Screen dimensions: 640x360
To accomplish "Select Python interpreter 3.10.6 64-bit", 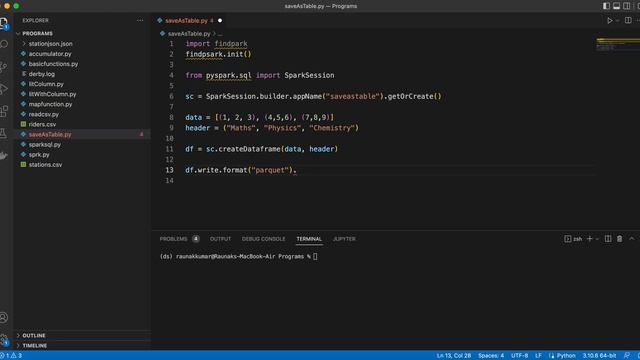I will [599, 356].
